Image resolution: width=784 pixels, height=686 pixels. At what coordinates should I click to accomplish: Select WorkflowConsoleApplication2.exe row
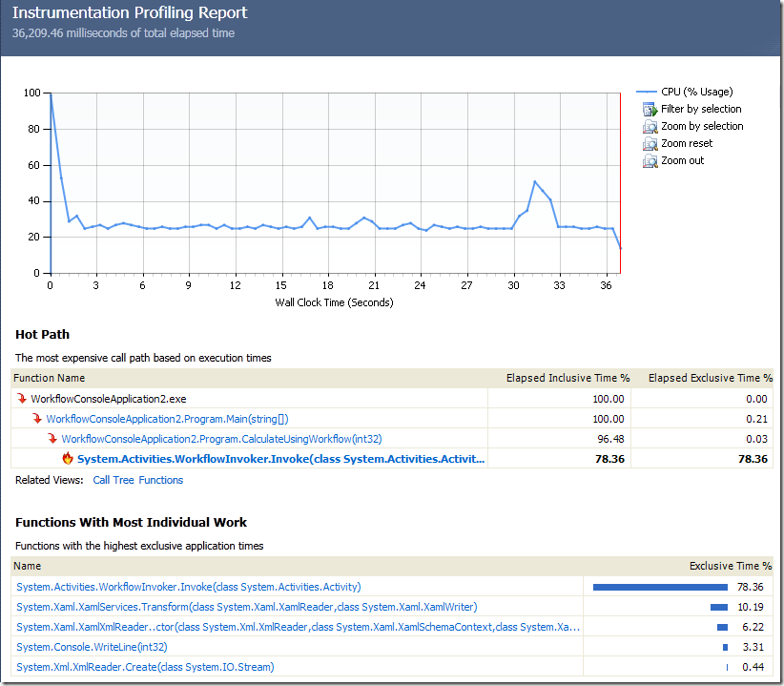(391, 399)
